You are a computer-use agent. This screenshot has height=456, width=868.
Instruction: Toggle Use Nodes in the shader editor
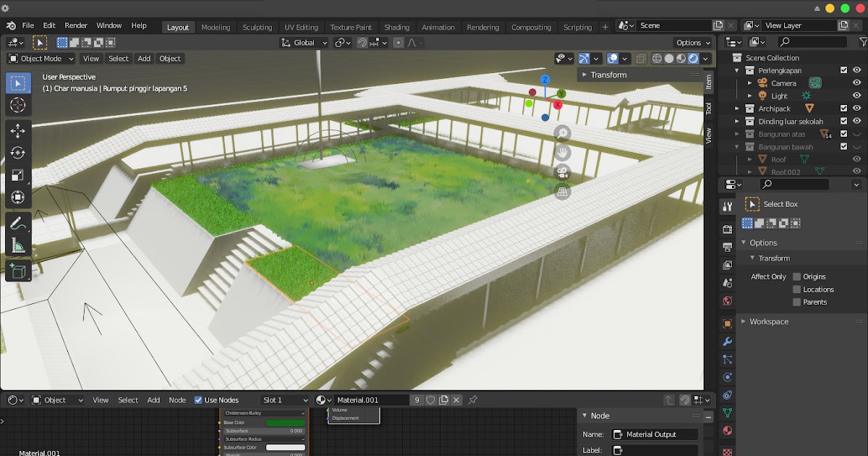click(x=199, y=400)
